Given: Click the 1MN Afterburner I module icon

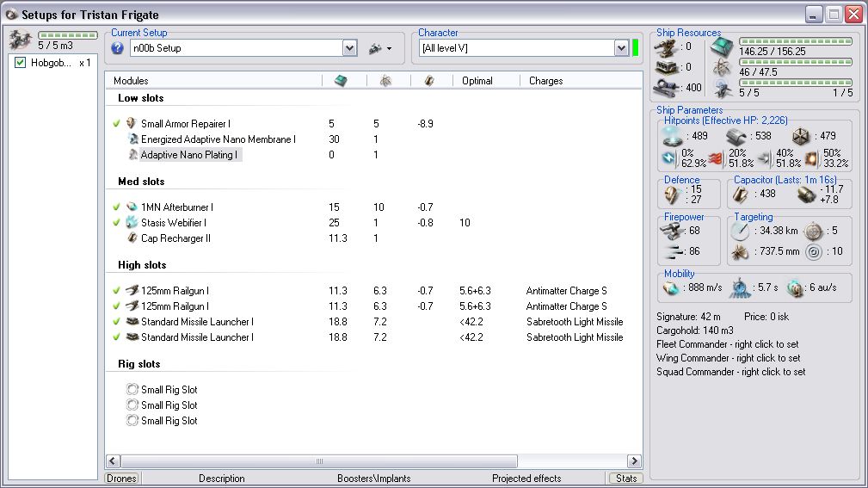Looking at the screenshot, I should pyautogui.click(x=132, y=207).
